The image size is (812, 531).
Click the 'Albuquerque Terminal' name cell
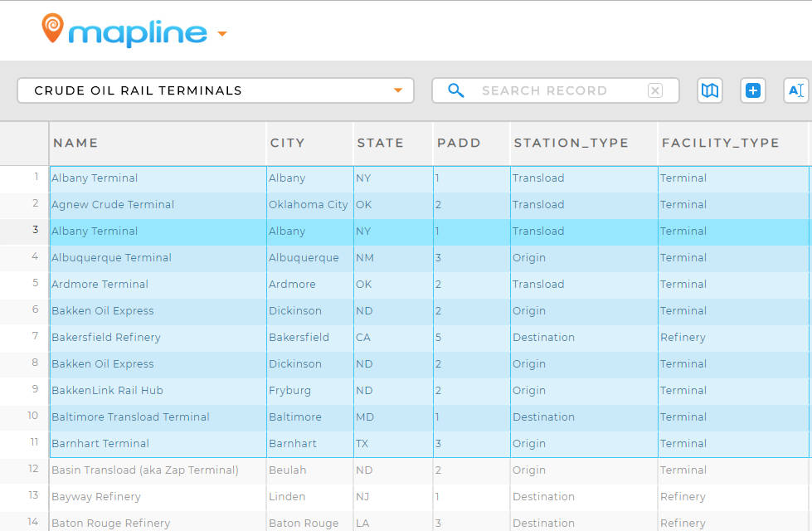(158, 257)
